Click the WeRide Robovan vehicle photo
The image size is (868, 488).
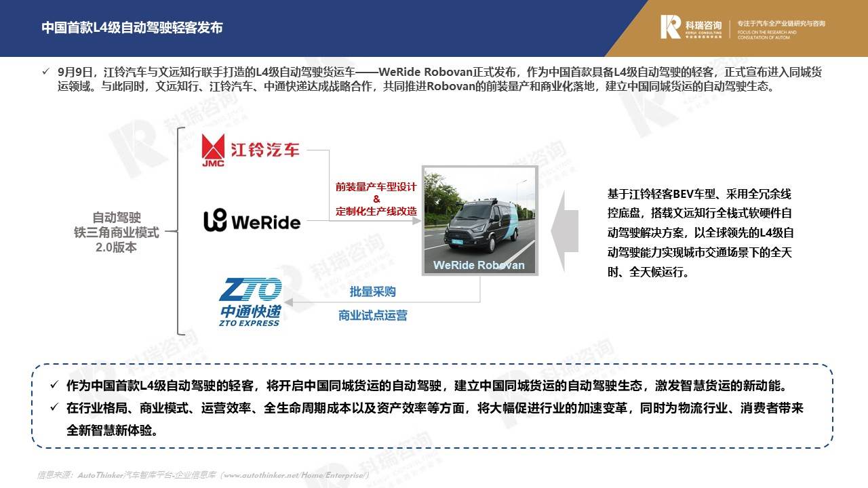coord(479,220)
